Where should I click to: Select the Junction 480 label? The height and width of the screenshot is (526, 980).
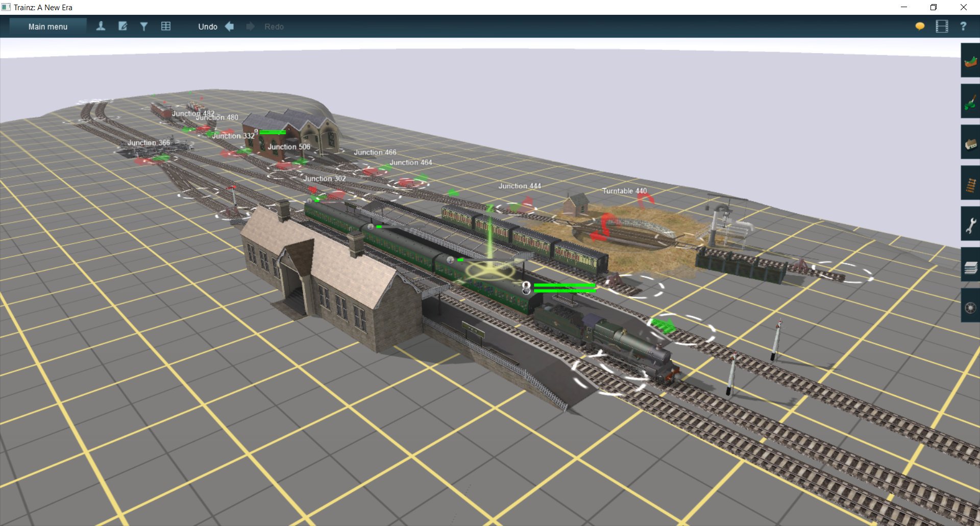click(217, 117)
